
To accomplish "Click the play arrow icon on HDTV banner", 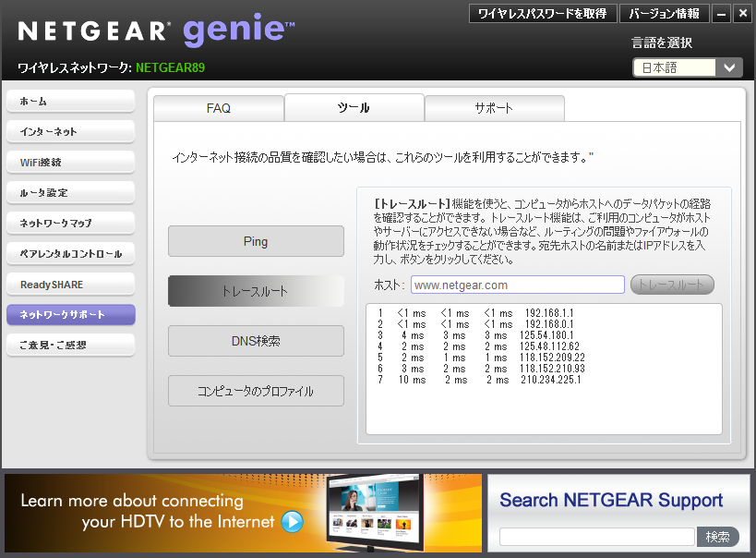I will click(293, 522).
